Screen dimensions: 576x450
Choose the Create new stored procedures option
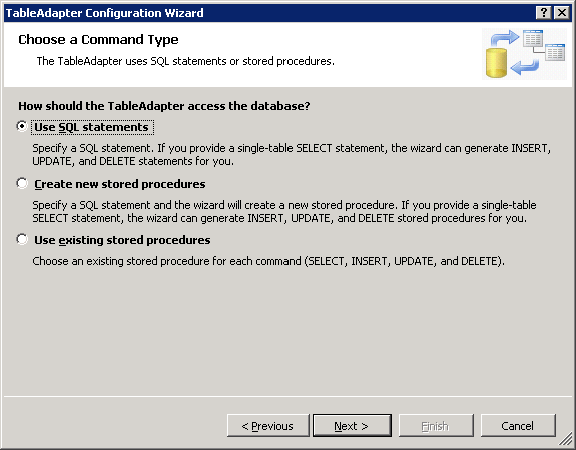tap(22, 183)
